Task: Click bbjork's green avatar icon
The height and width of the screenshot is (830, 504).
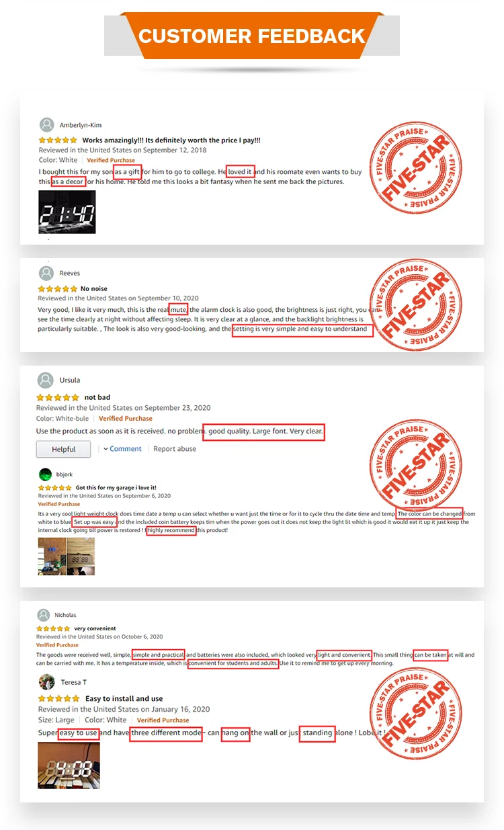Action: pyautogui.click(x=45, y=474)
